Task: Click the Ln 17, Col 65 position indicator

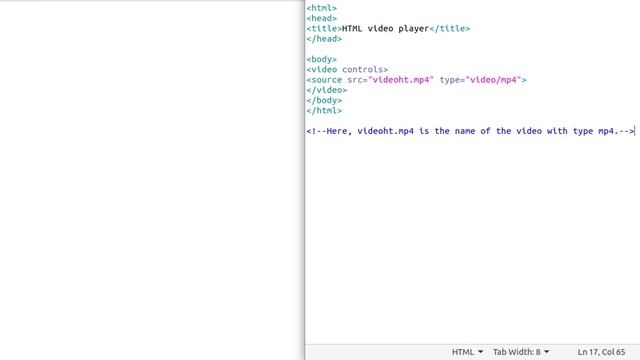Action: click(x=601, y=352)
